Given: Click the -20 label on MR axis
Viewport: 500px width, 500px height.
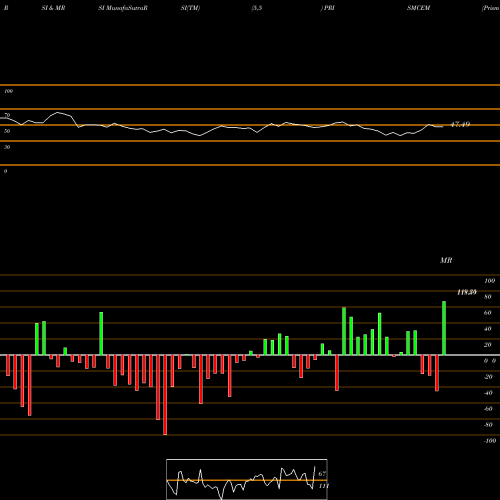Looking at the screenshot, I should [488, 377].
